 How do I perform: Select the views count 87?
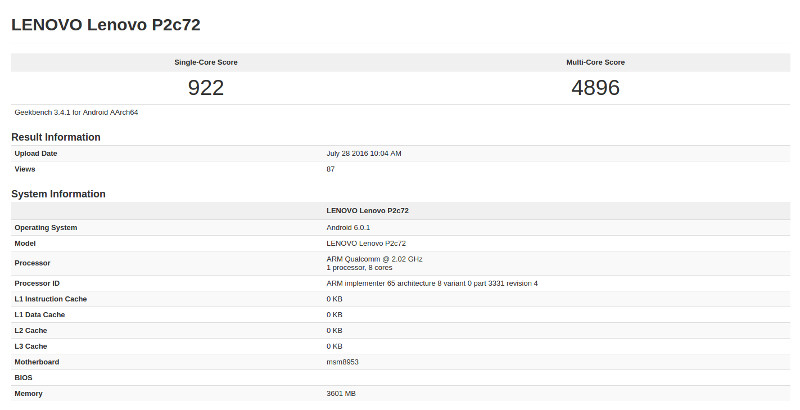[331, 169]
